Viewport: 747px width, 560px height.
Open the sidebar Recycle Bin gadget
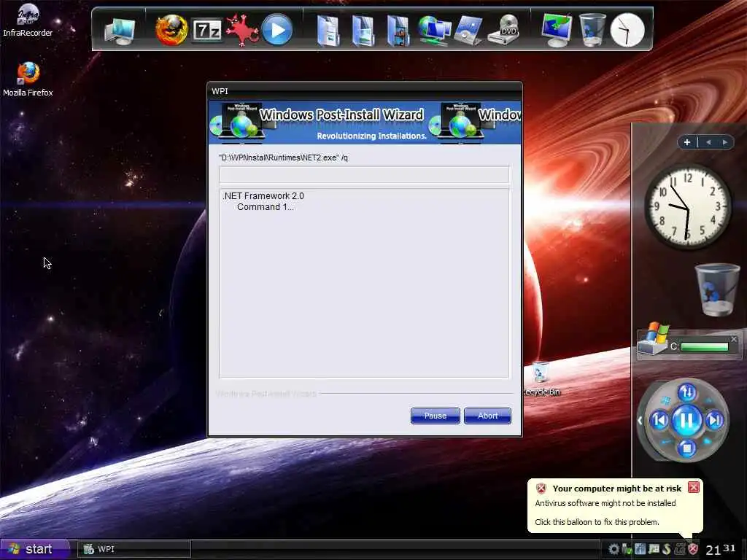coord(718,289)
